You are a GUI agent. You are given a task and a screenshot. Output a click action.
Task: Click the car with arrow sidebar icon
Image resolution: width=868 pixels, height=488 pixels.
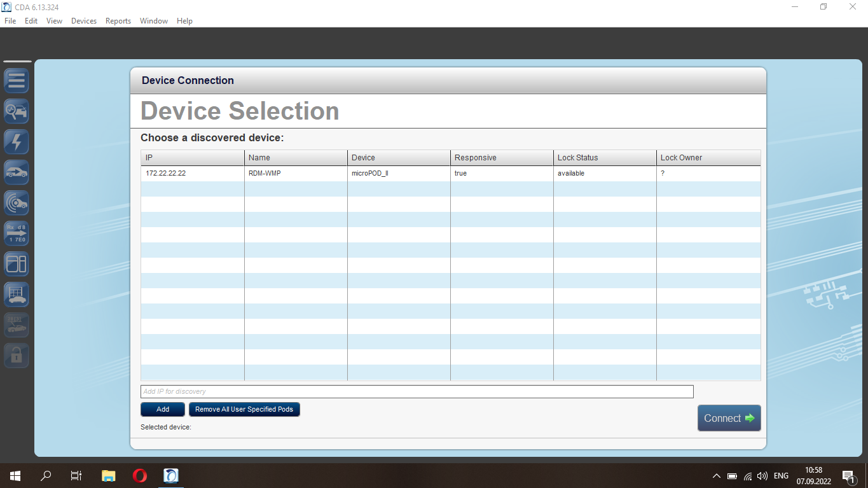click(x=17, y=172)
